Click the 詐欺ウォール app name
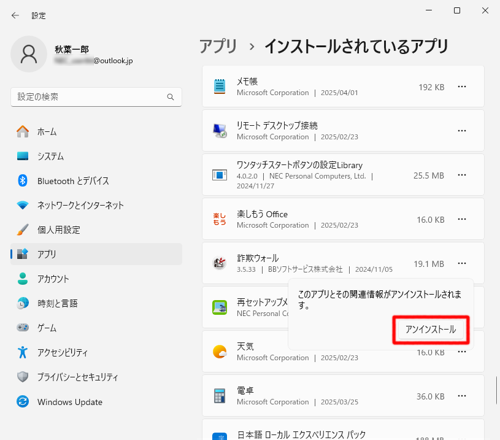The width and height of the screenshot is (500, 440). [258, 258]
